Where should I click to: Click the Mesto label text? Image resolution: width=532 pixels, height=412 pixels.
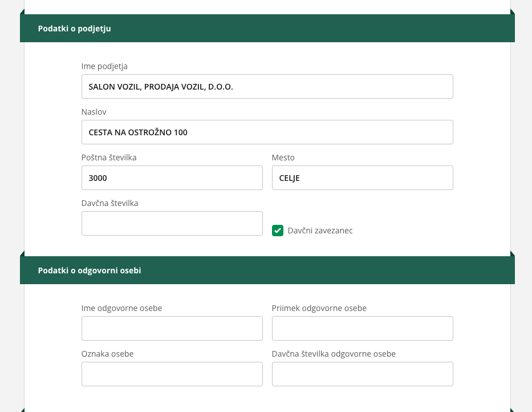click(283, 157)
